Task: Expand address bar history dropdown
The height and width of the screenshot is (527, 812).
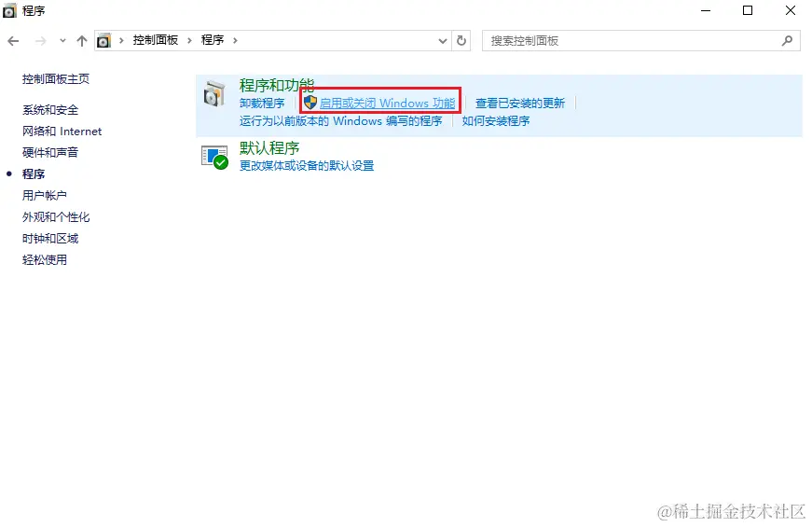Action: (442, 41)
